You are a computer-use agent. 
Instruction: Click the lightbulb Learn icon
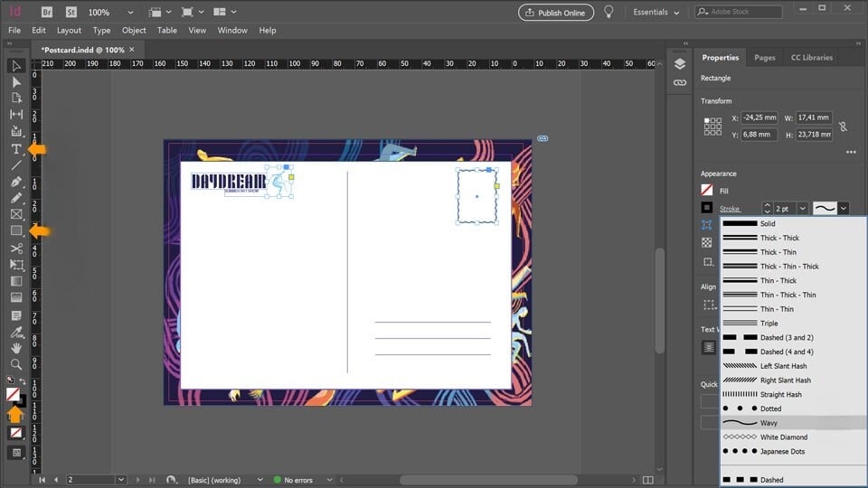(x=609, y=12)
